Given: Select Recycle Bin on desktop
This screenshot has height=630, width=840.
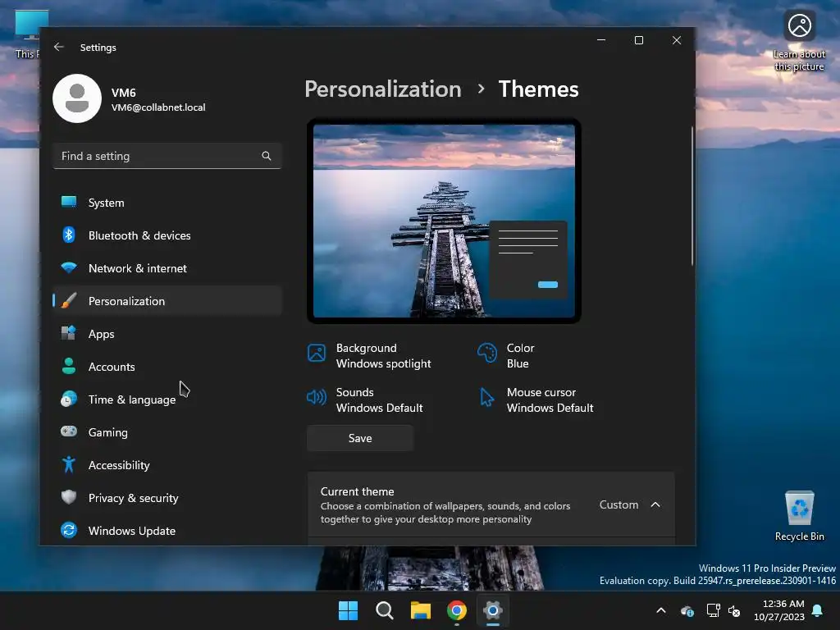Looking at the screenshot, I should click(x=799, y=516).
